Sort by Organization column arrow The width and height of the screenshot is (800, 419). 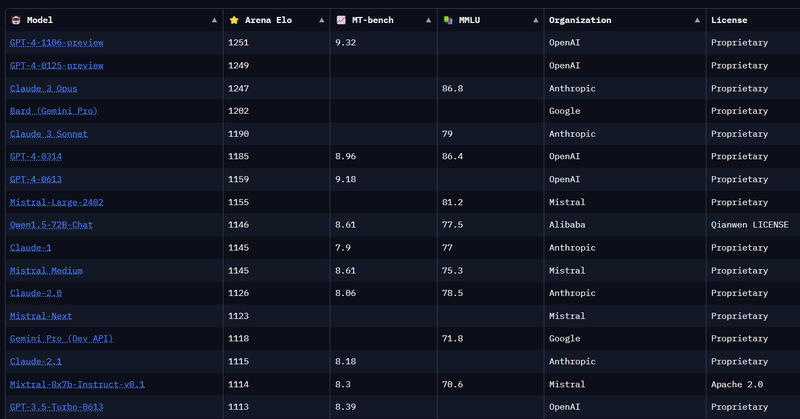pos(697,20)
